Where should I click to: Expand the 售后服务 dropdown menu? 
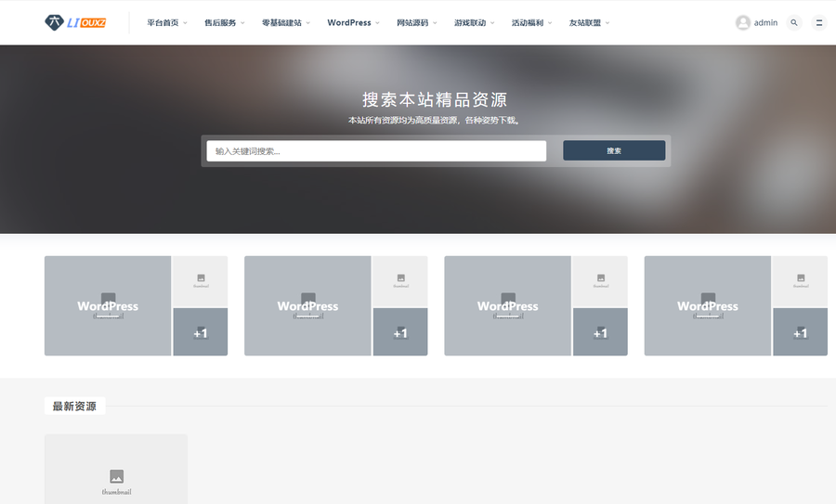tap(224, 22)
